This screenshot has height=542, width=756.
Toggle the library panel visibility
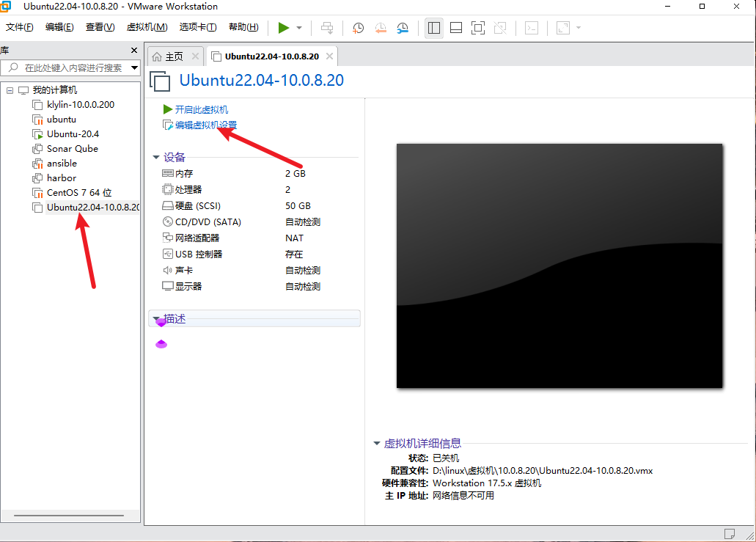(434, 27)
